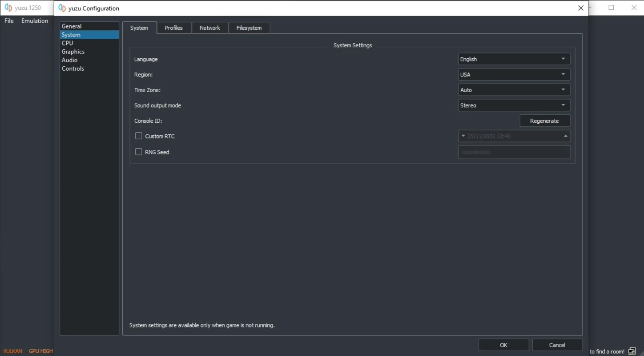This screenshot has width=644, height=356.
Task: Close the yuzu Configuration dialog
Action: click(581, 8)
